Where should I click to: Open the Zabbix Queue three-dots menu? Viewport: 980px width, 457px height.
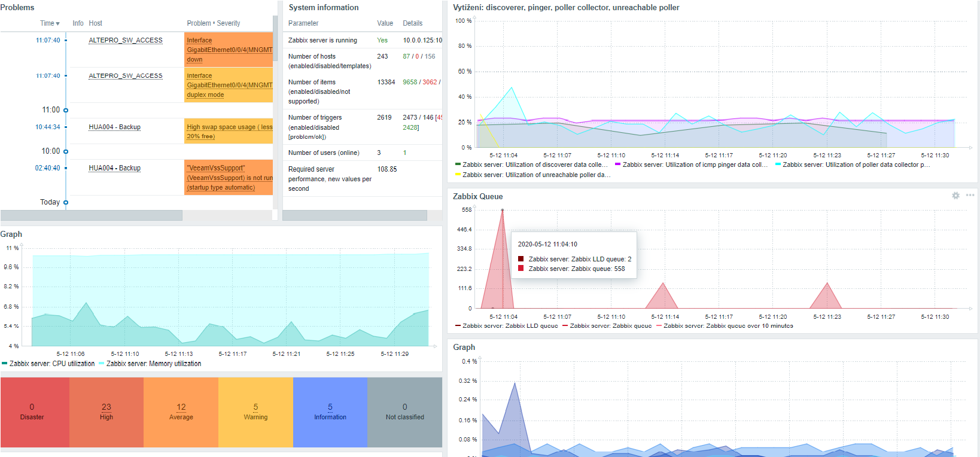tap(970, 195)
